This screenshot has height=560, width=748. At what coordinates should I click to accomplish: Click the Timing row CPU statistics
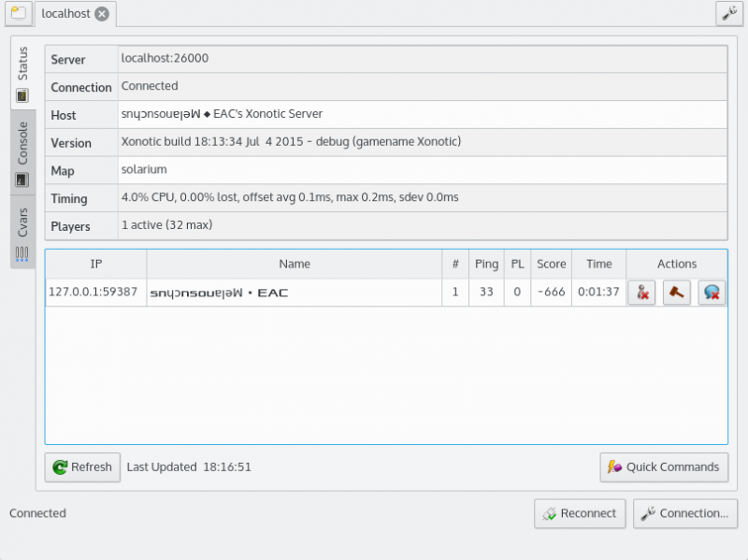[x=290, y=197]
